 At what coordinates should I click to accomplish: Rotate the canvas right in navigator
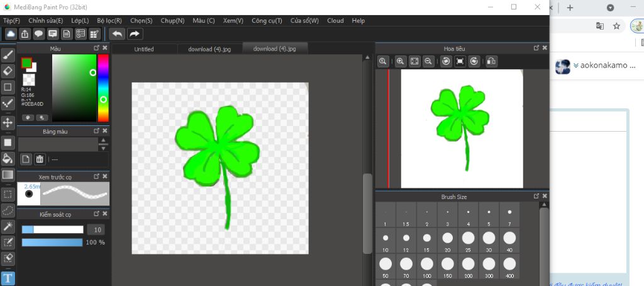[474, 61]
